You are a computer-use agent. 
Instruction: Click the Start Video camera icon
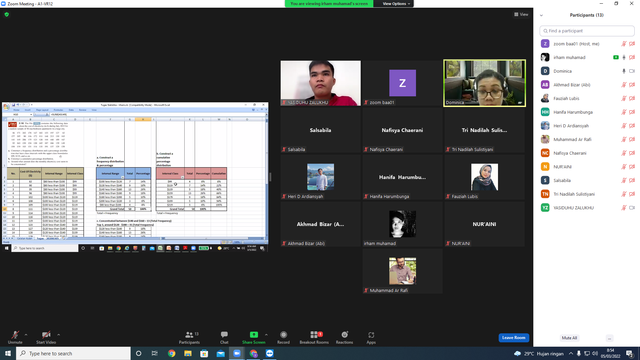[x=46, y=335]
